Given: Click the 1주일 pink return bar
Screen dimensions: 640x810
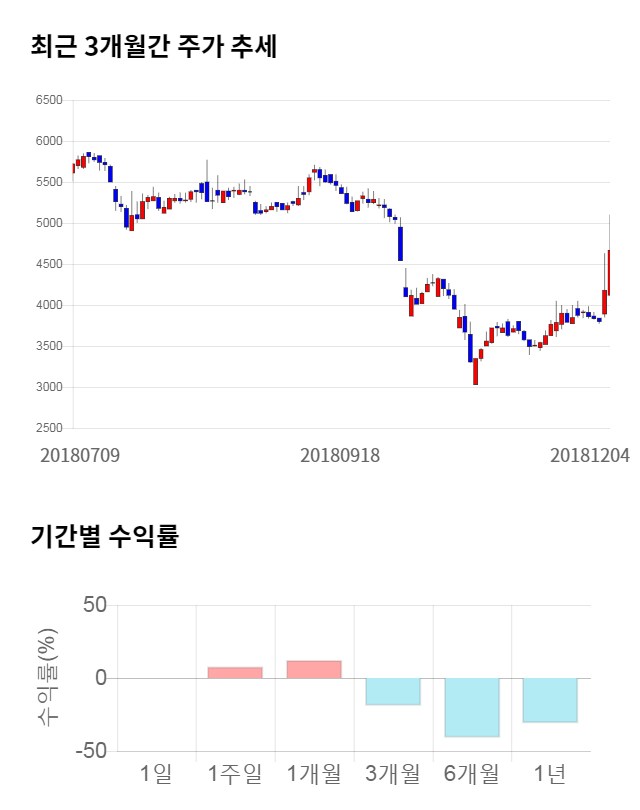Looking at the screenshot, I should tap(235, 672).
